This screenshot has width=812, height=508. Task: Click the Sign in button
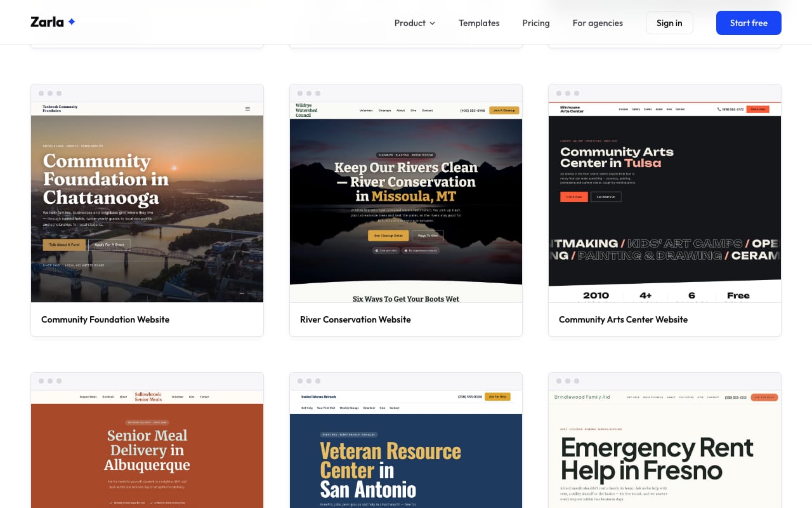click(669, 23)
